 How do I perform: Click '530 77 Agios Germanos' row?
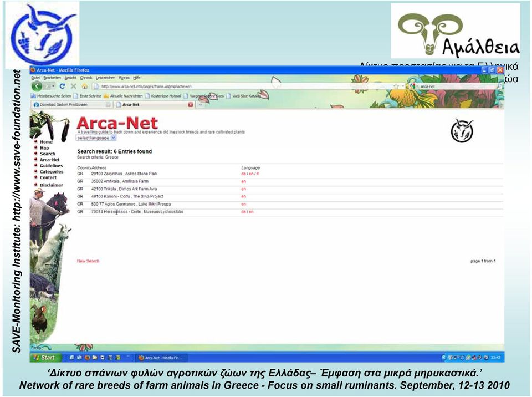coord(131,205)
